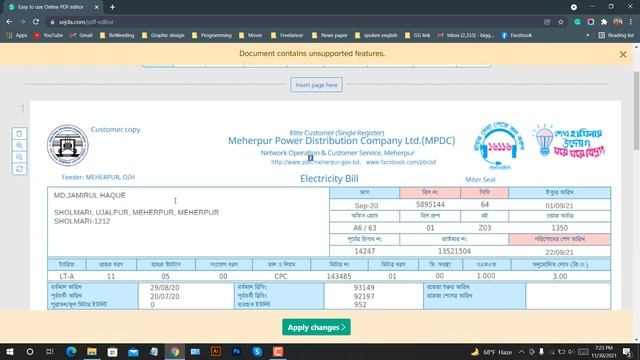
Task: Click the rotate page icon
Action: (x=19, y=169)
